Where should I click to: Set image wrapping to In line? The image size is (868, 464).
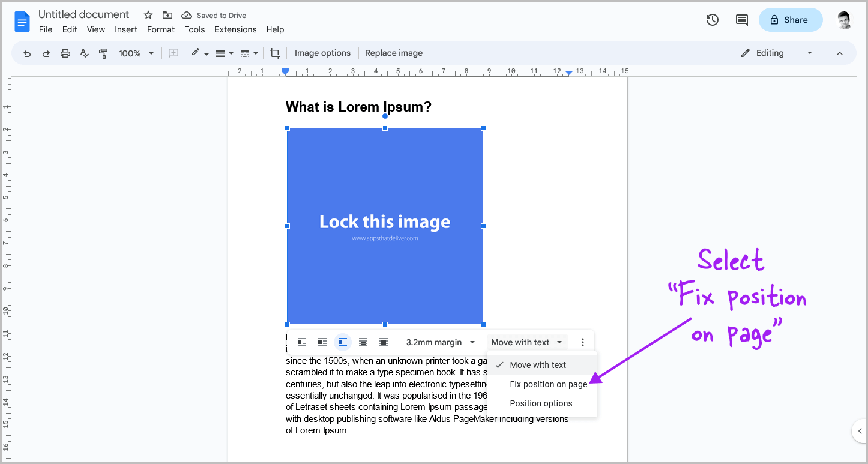click(x=302, y=342)
